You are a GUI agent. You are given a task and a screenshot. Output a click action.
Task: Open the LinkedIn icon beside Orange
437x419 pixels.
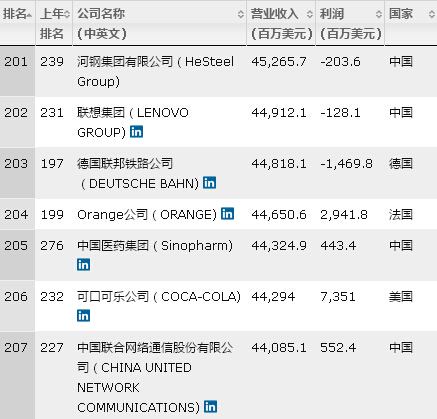[x=228, y=214]
